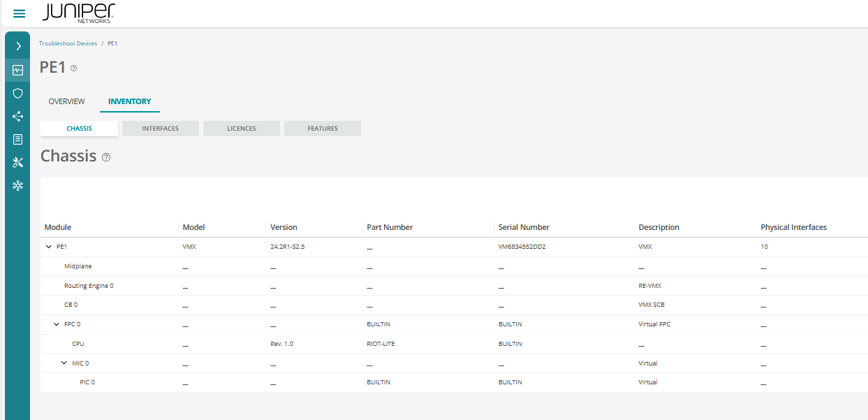The height and width of the screenshot is (420, 868).
Task: Expand the left sidebar with the arrow
Action: click(x=18, y=46)
